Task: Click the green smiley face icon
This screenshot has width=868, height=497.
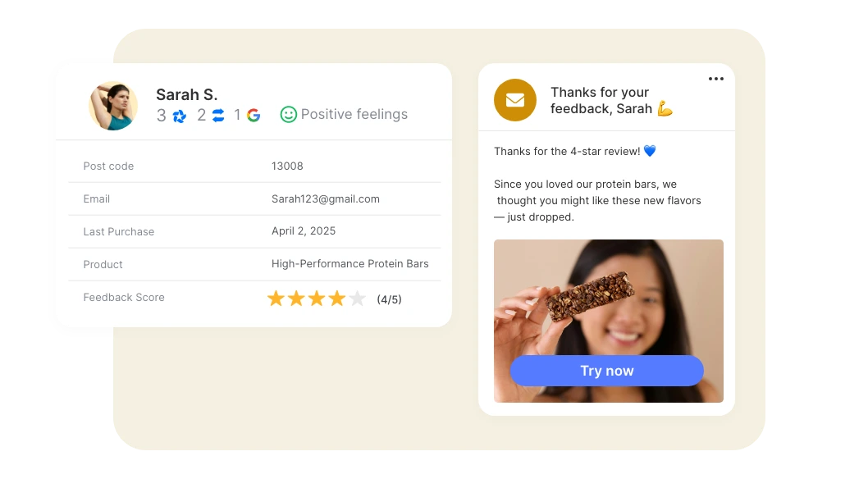Action: pyautogui.click(x=289, y=115)
